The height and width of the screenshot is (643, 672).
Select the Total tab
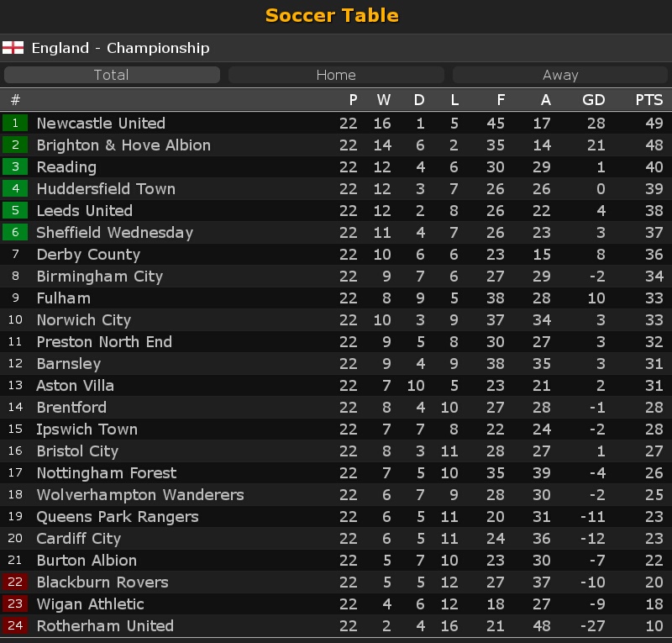click(112, 75)
